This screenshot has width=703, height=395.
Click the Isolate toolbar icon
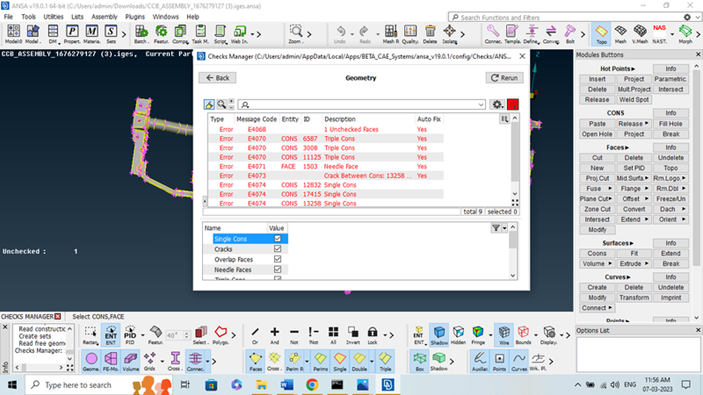coord(449,34)
